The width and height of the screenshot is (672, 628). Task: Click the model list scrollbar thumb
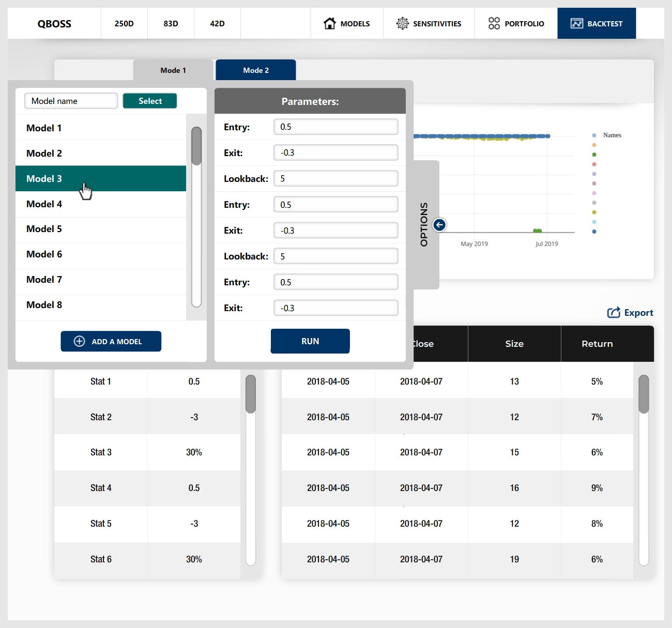tap(196, 146)
